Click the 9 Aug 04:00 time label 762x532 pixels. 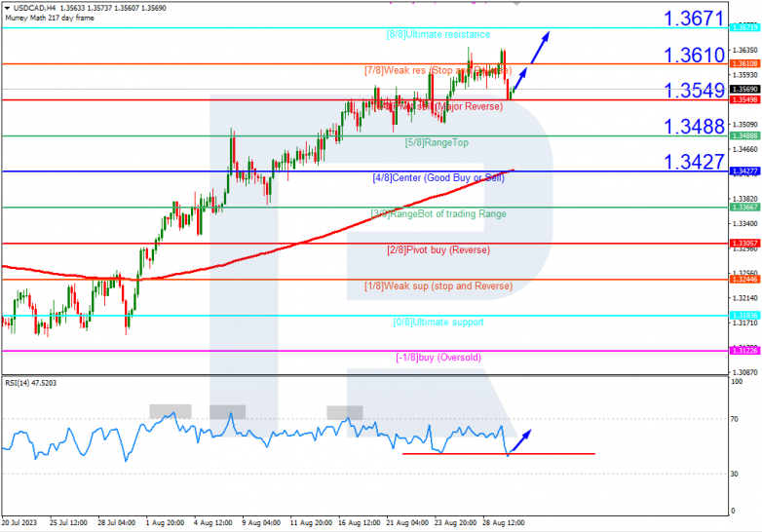coord(261,523)
